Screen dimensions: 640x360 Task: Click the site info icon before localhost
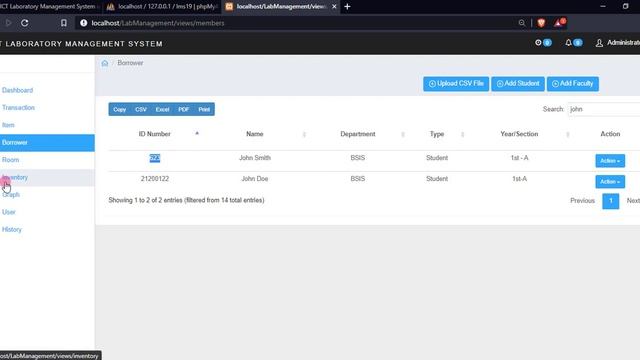click(x=84, y=23)
